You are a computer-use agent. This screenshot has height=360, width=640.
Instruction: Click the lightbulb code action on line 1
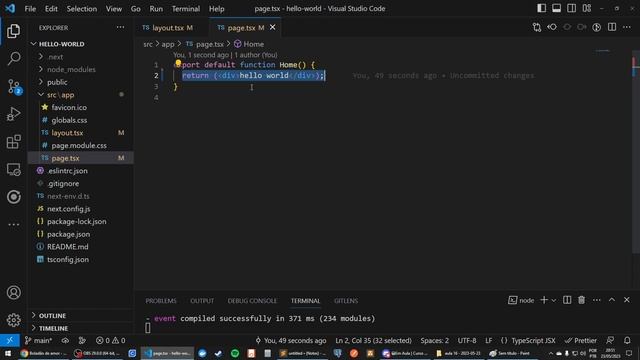(178, 63)
